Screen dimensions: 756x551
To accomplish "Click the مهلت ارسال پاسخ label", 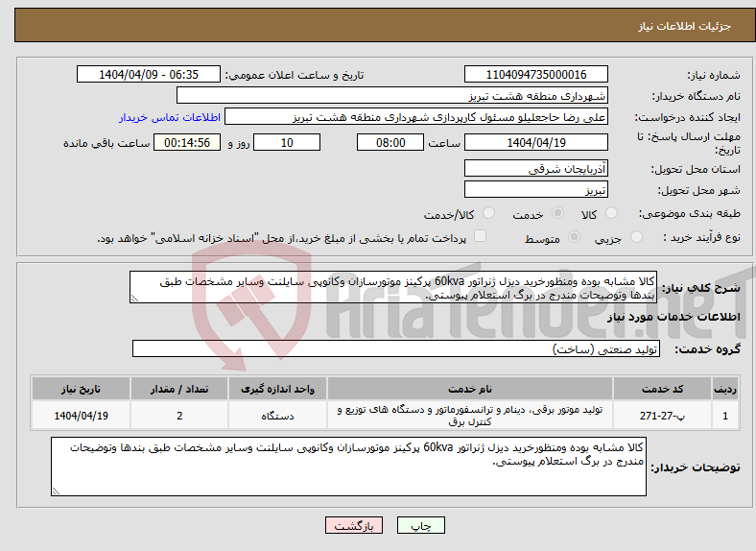I will click(689, 143).
